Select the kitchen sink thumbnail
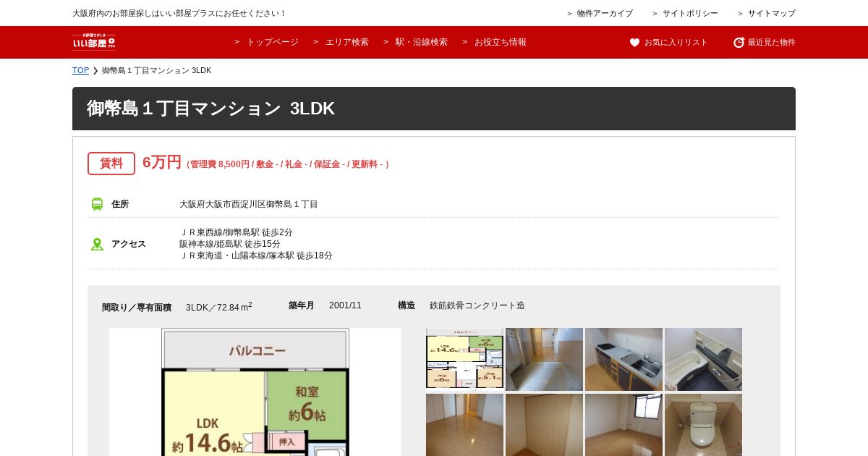The image size is (868, 456). (x=624, y=359)
